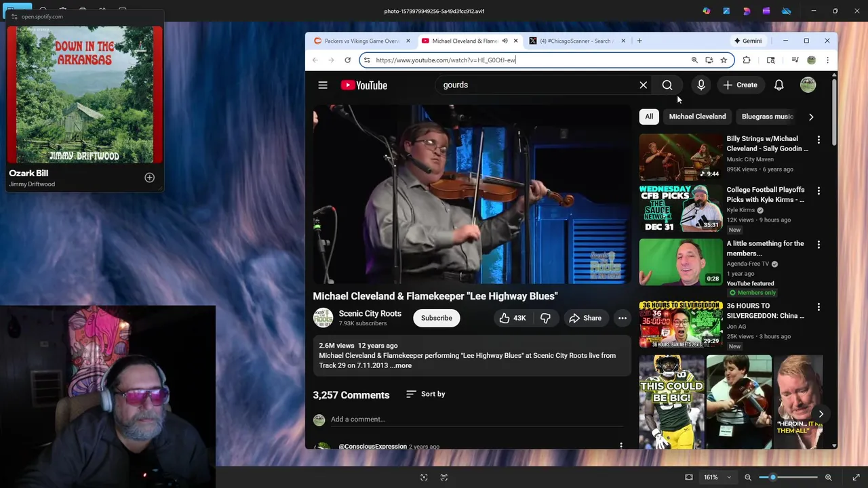Viewport: 868px width, 488px height.
Task: Open a new Chrome tab
Action: (639, 41)
